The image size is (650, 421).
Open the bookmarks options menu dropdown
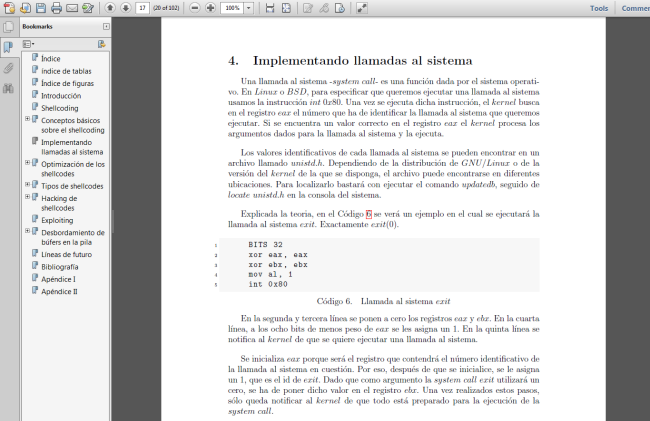29,44
